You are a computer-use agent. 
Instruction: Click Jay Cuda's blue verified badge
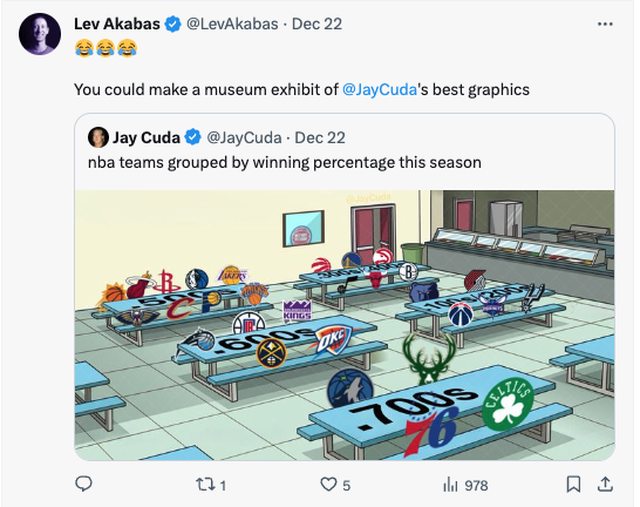click(192, 137)
